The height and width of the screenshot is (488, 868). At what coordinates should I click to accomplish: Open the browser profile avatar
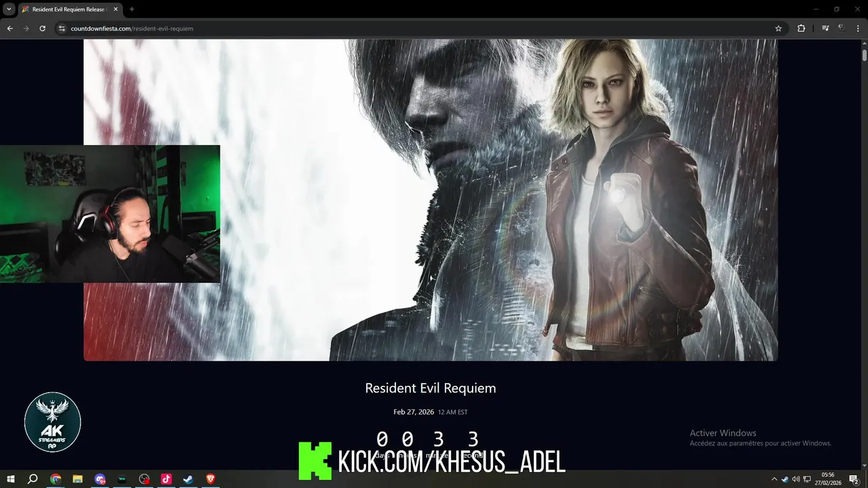(842, 28)
